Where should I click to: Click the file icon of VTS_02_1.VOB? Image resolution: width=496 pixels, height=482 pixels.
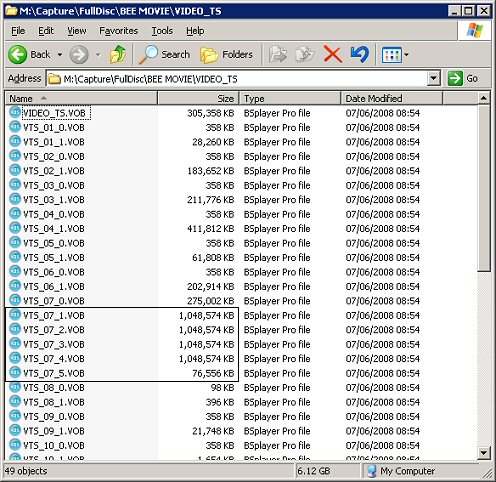pyautogui.click(x=15, y=170)
